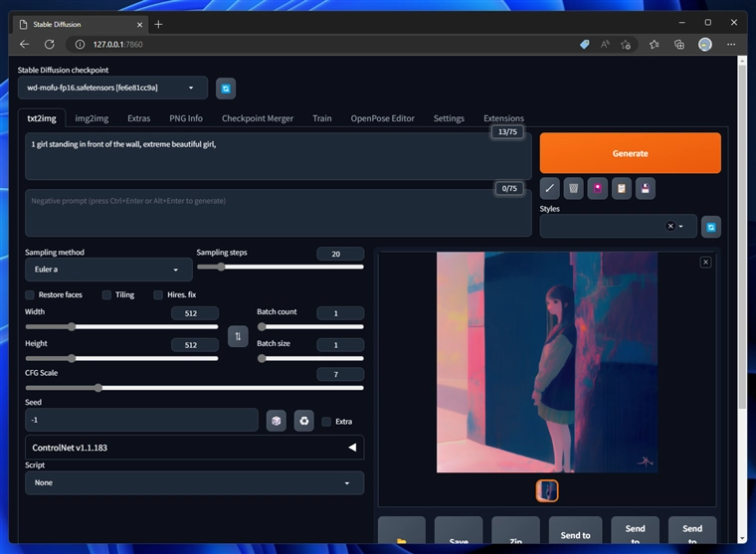This screenshot has width=756, height=554.
Task: Save the style with the floppy disk icon
Action: [x=646, y=189]
